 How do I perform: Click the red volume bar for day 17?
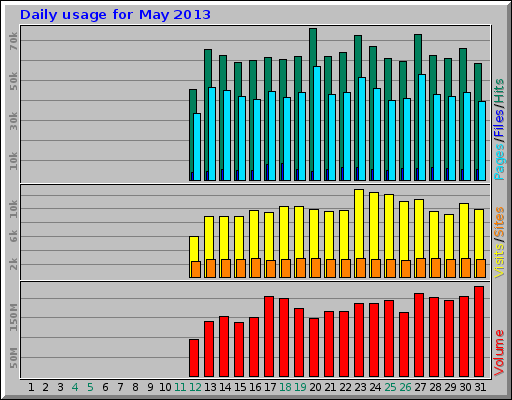click(x=269, y=336)
